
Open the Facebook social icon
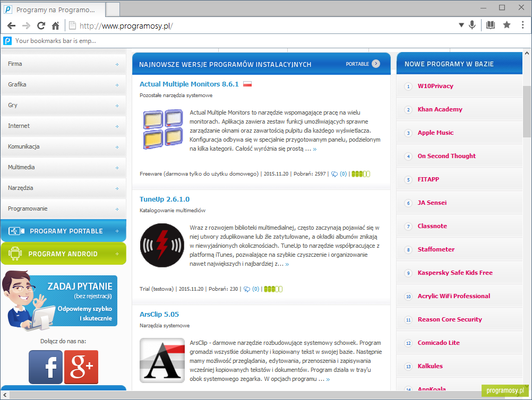tap(46, 367)
